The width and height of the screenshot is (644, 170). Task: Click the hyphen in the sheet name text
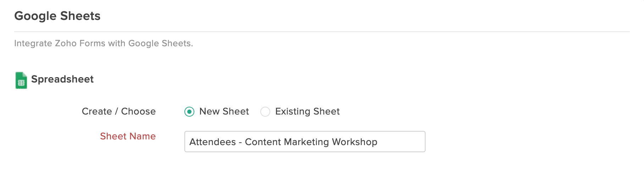tap(240, 142)
